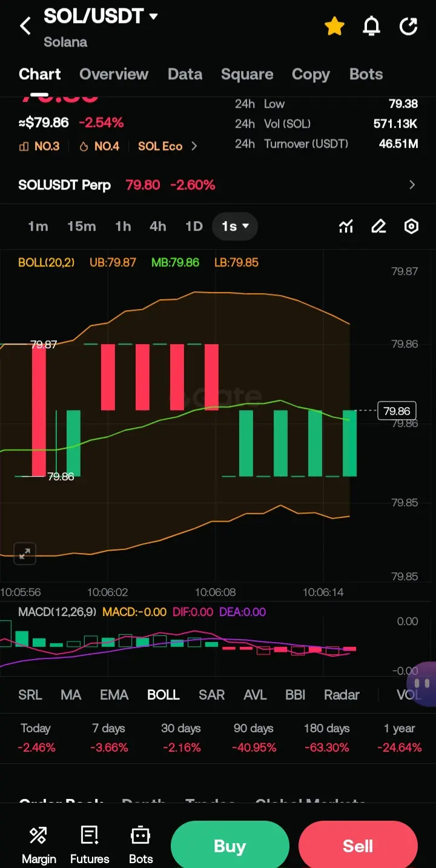Screen dimensions: 436x868
Task: Open the SOLUSDT Perp row
Action: point(218,185)
